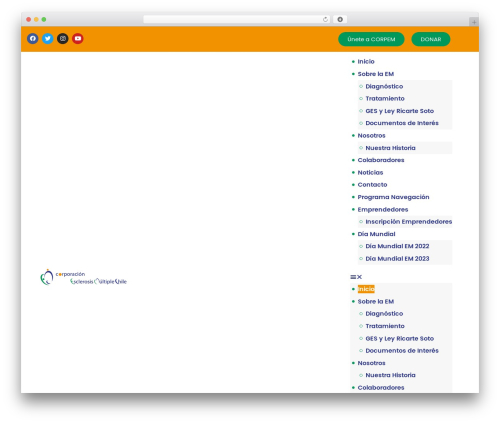Select the highlighted Inicio item
This screenshot has height=423, width=500.
point(366,289)
